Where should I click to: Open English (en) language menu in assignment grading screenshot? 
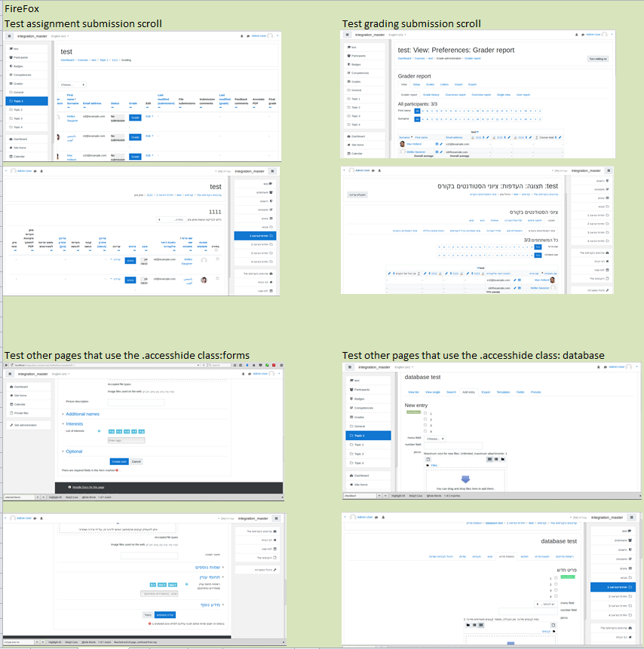point(60,36)
